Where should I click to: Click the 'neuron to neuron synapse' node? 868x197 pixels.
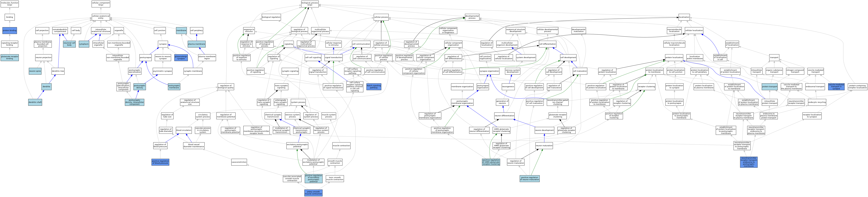[163, 58]
